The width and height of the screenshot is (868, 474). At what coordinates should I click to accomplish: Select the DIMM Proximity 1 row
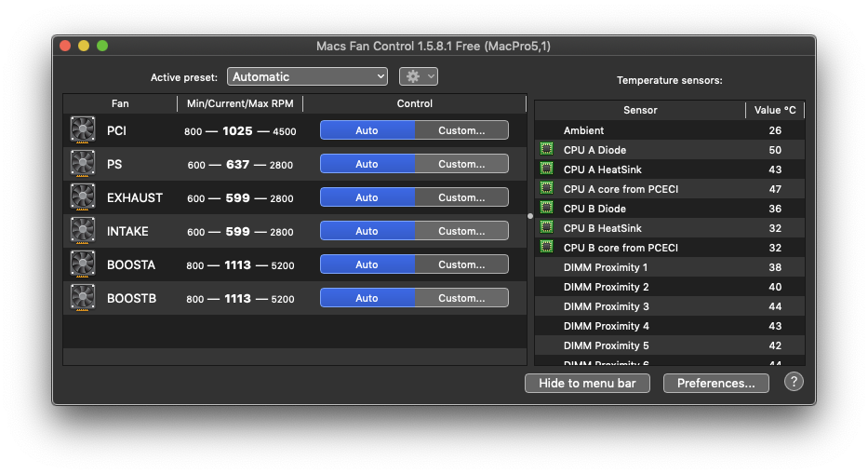tap(670, 267)
